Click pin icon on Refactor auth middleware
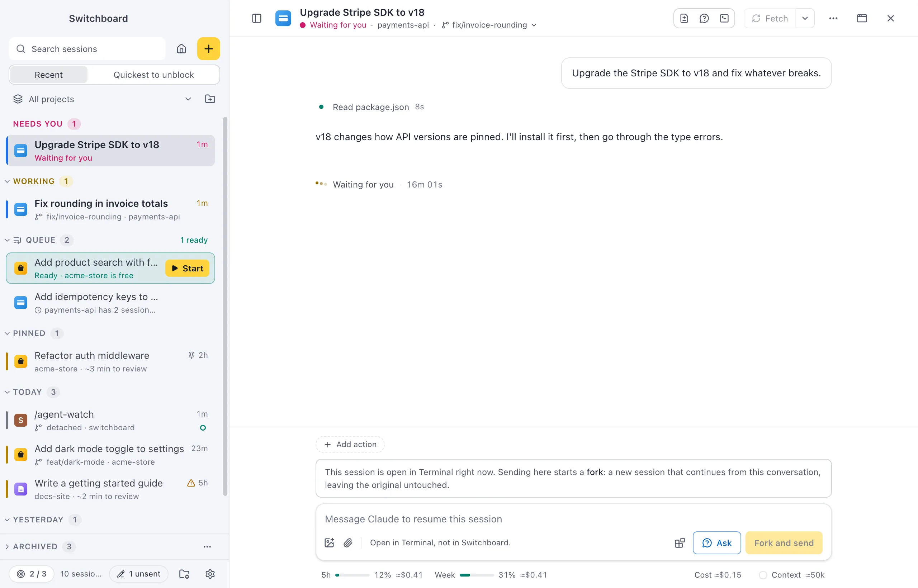 pyautogui.click(x=191, y=355)
